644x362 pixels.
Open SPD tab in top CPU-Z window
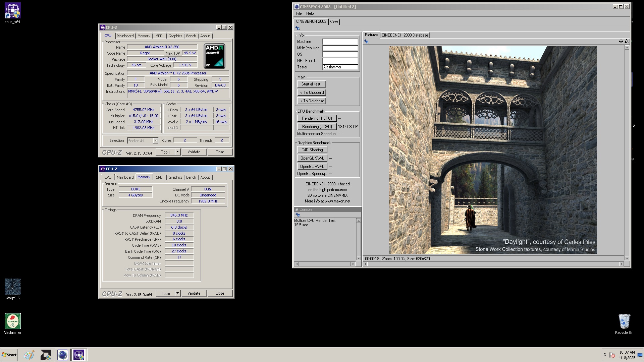click(159, 36)
